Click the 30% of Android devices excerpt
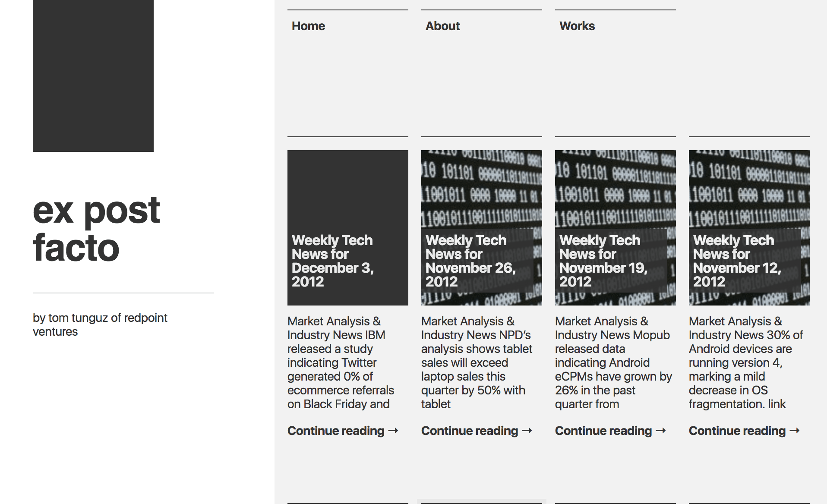The width and height of the screenshot is (827, 504). pos(746,362)
